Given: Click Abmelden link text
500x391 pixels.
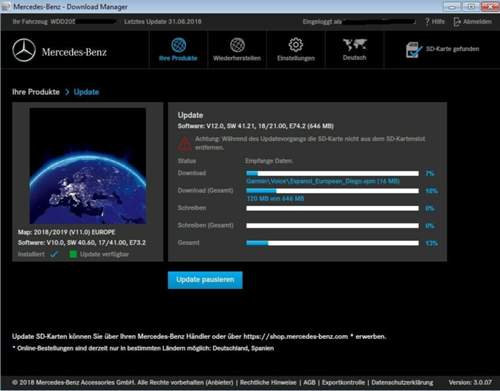Looking at the screenshot, I should tap(477, 22).
